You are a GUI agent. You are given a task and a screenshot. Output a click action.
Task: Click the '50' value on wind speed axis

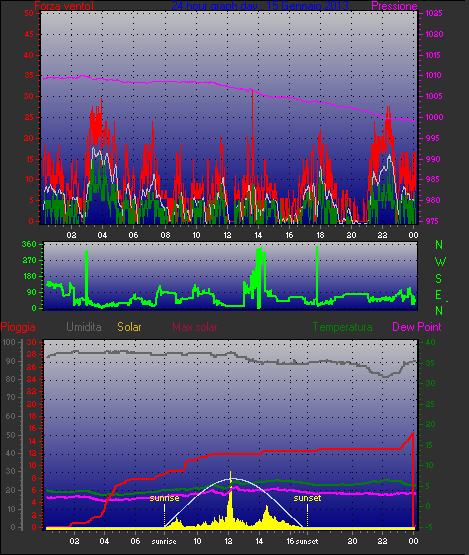(x=29, y=13)
